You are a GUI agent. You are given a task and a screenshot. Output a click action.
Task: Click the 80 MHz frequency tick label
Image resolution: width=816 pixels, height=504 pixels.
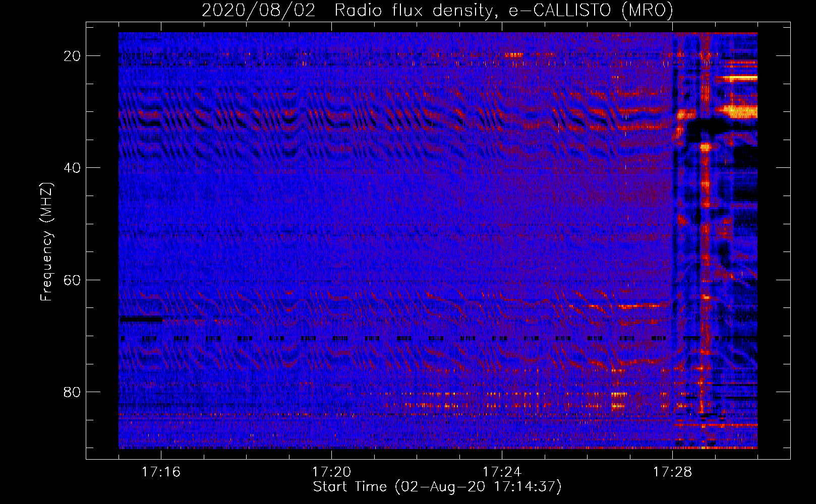tap(72, 392)
